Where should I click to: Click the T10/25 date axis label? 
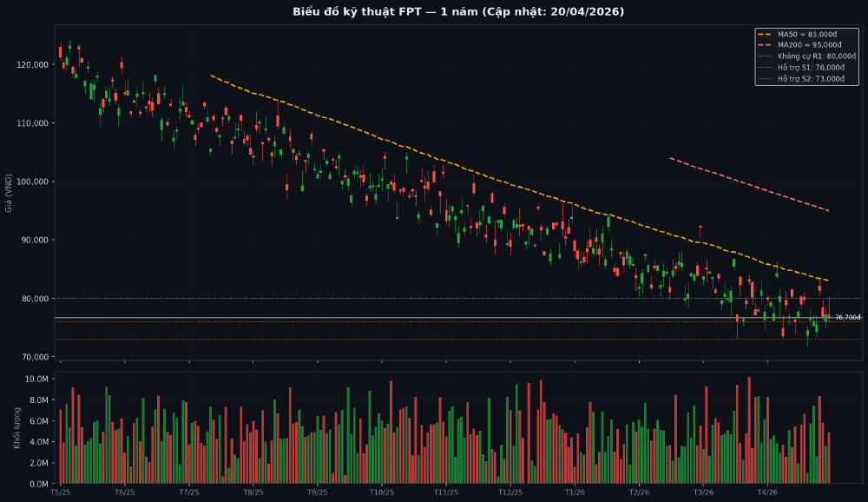click(381, 492)
